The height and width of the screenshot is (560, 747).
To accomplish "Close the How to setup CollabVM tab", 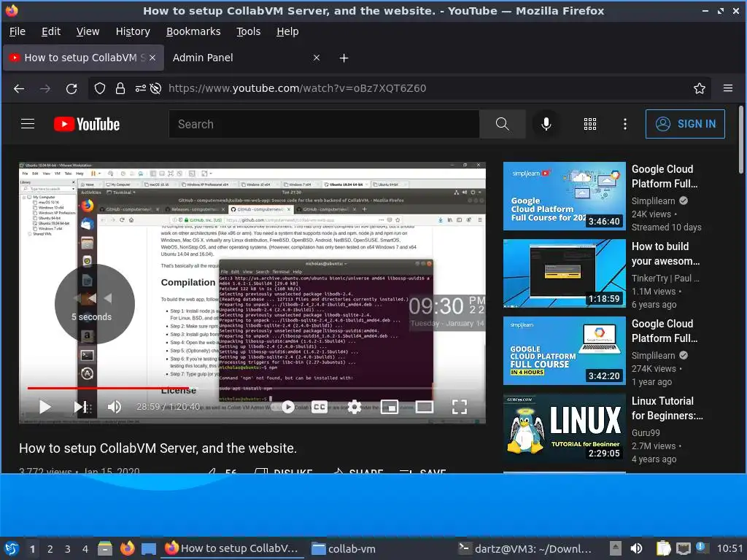I will (x=152, y=58).
